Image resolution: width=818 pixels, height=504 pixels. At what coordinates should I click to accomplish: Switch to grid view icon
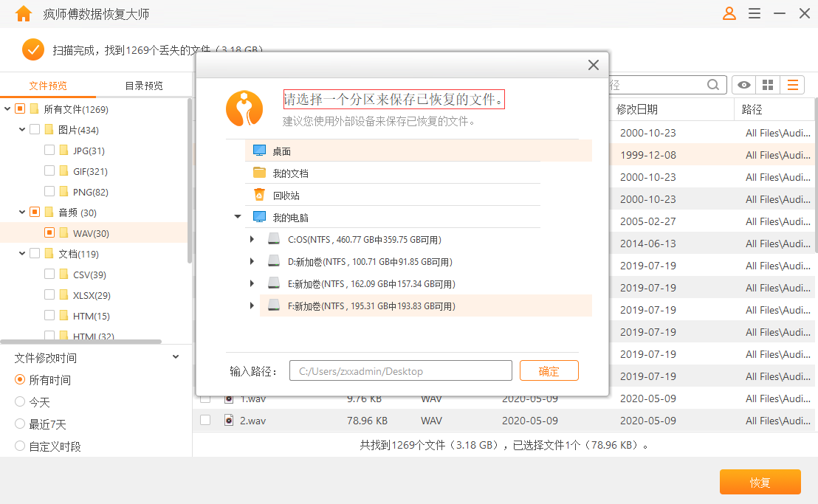click(768, 85)
